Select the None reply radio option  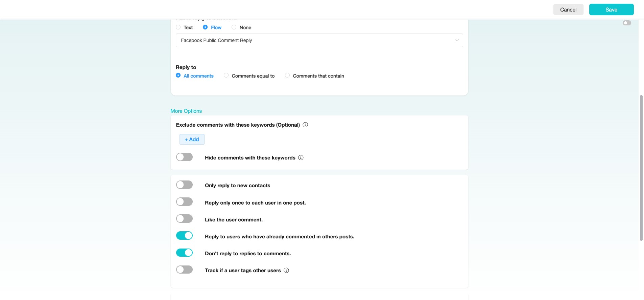234,27
